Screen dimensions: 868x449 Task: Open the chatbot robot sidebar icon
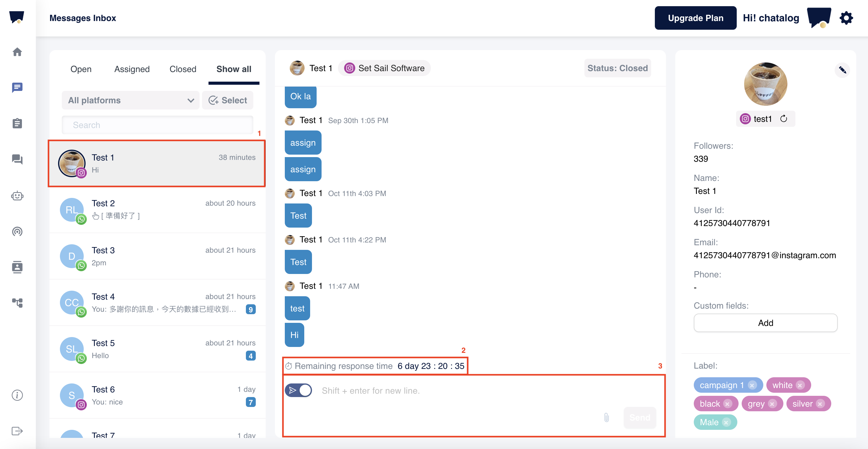pos(17,196)
